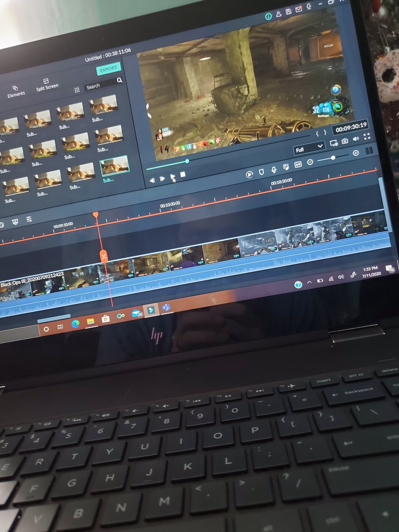Click the 00:10:00:00 mark on timeline ruler

(169, 204)
